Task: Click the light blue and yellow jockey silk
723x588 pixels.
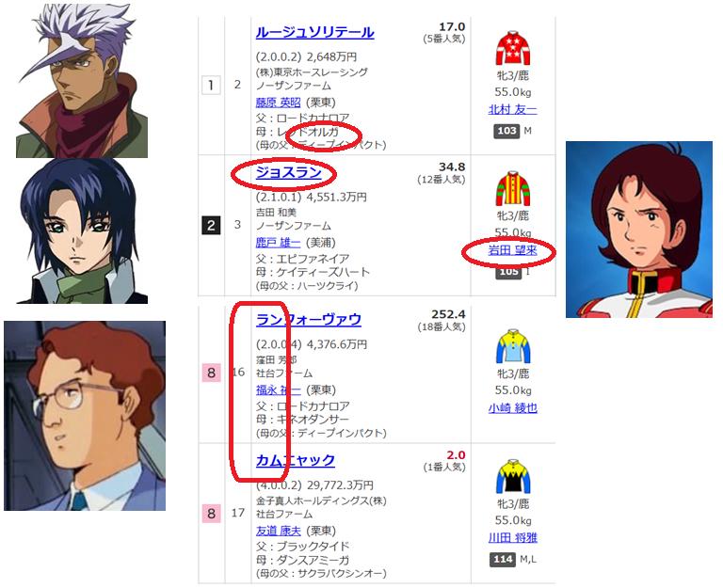Action: pos(513,346)
